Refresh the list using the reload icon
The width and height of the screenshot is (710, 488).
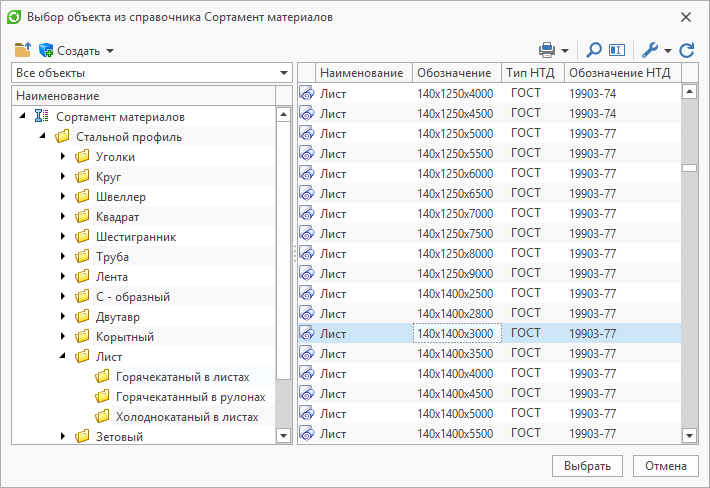coord(687,50)
